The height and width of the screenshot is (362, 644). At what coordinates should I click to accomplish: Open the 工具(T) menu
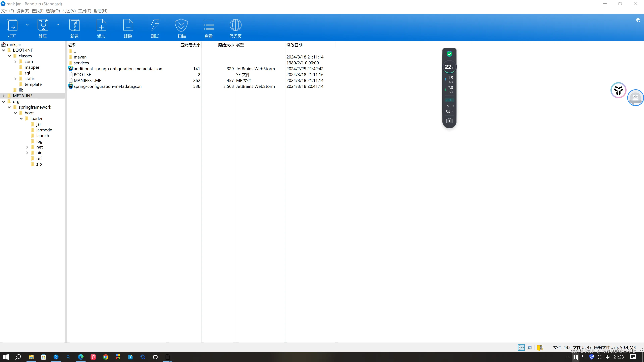[x=85, y=11]
